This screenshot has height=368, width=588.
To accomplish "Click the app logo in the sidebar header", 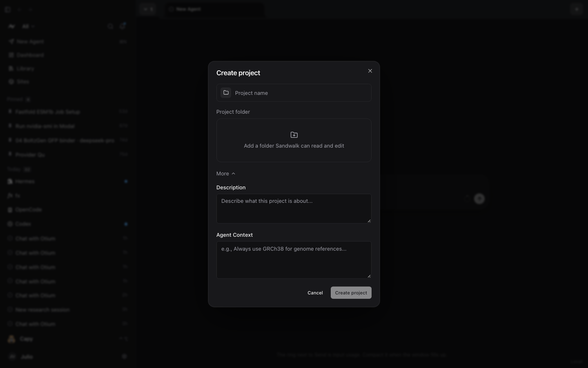I will coord(11,27).
